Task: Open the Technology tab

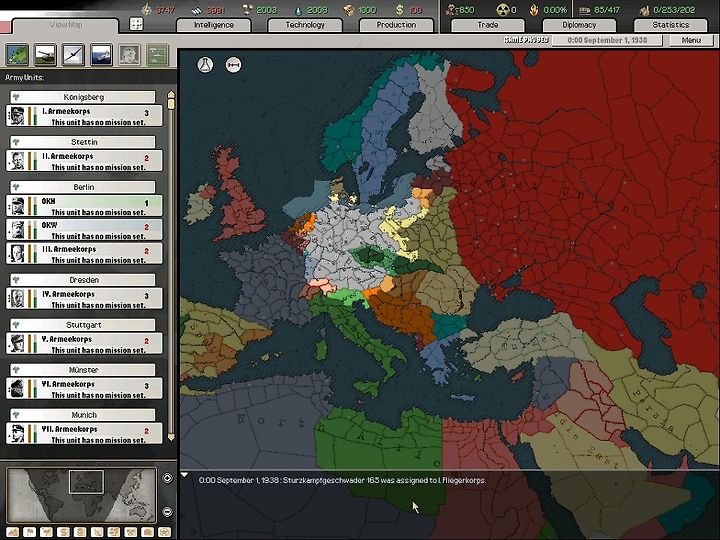Action: [305, 25]
